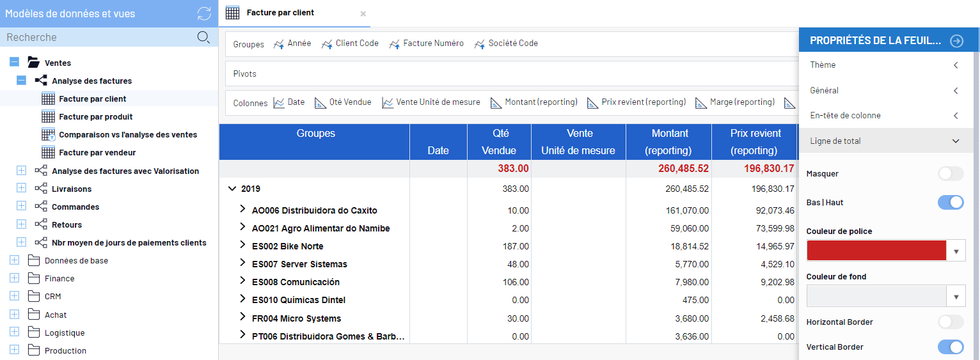Click the grid icon beside Facture par produit

tap(48, 117)
